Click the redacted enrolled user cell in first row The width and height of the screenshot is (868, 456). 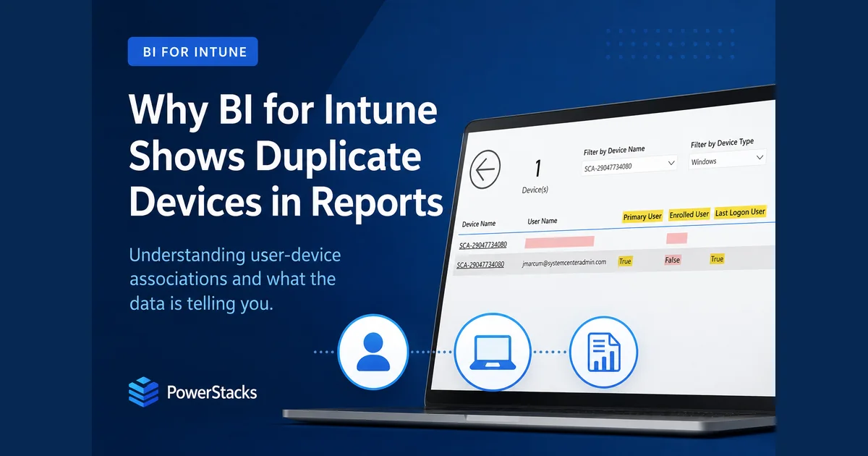pyautogui.click(x=677, y=237)
